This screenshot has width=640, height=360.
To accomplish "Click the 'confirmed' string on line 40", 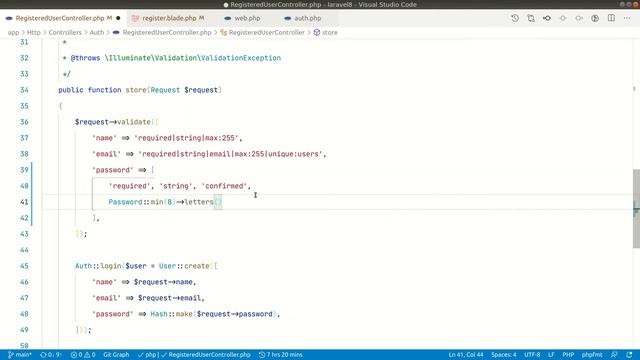I will (224, 186).
